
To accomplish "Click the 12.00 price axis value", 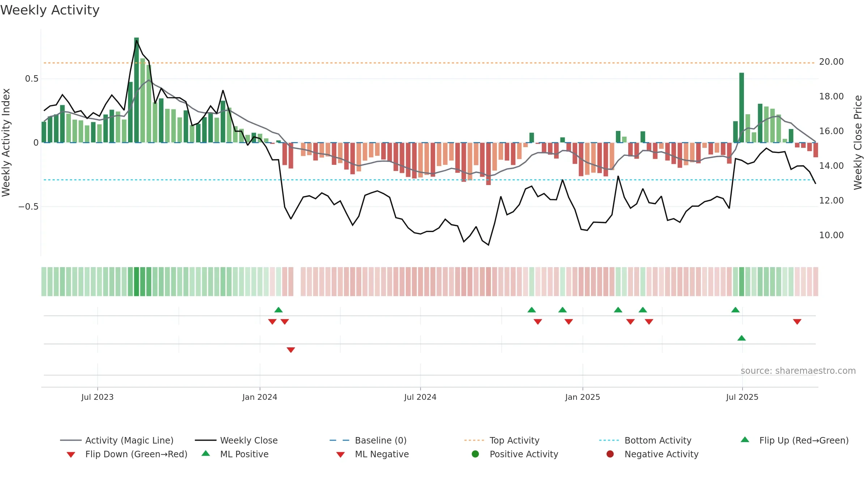I will pyautogui.click(x=831, y=201).
